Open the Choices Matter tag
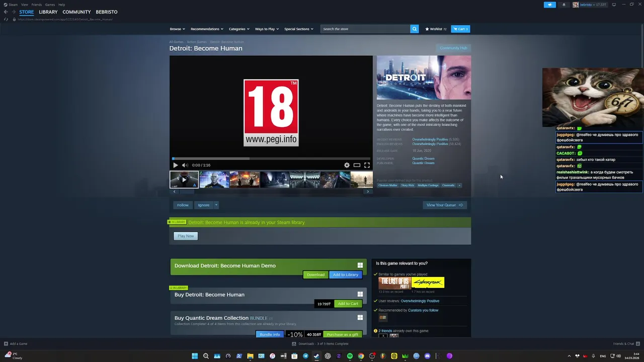The image size is (644, 362). click(x=387, y=185)
